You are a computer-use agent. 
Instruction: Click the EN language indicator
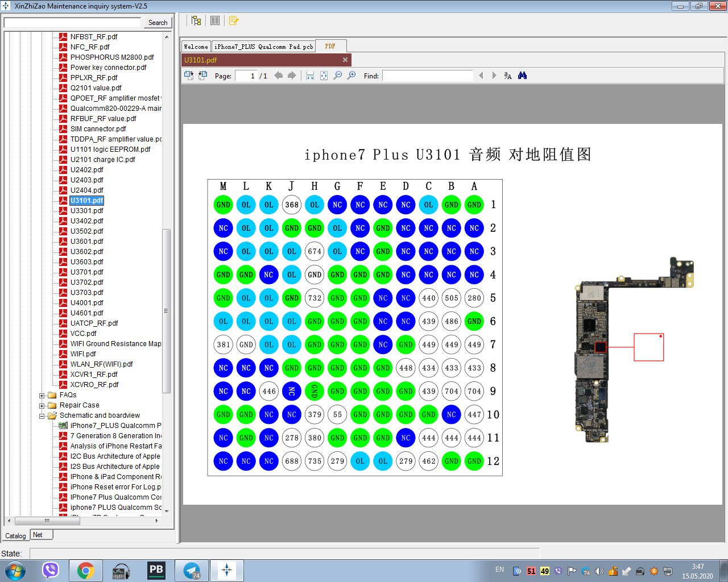tap(499, 569)
